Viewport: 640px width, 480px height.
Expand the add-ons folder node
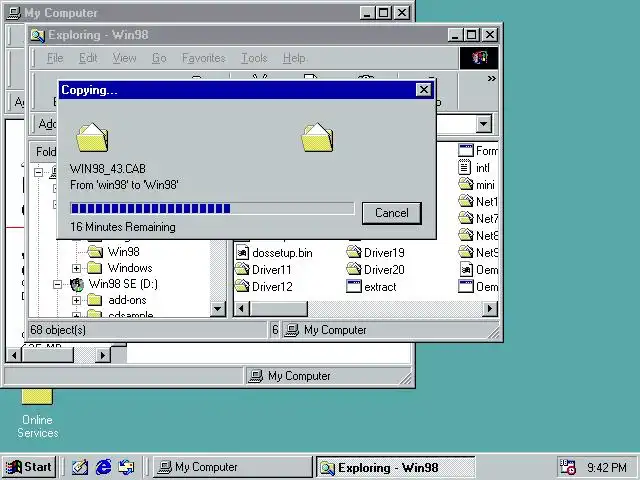click(76, 301)
